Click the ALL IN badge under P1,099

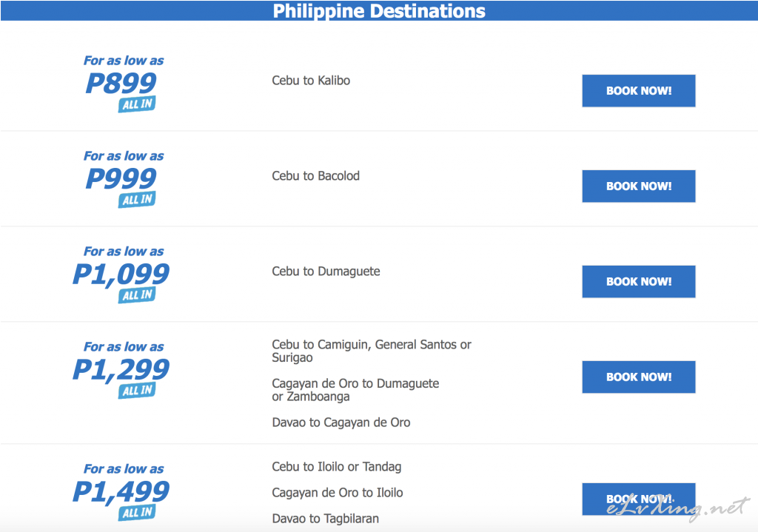point(137,294)
